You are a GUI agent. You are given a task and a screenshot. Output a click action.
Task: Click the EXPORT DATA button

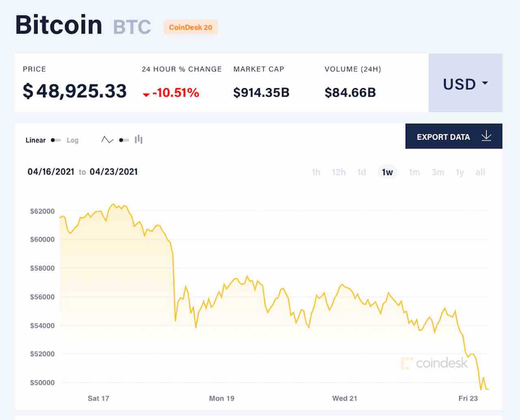click(x=454, y=136)
